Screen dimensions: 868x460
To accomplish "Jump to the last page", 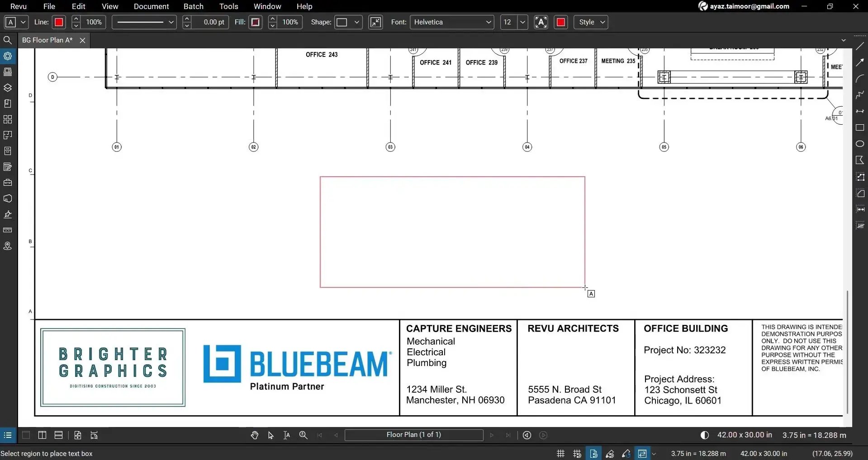I will 508,435.
